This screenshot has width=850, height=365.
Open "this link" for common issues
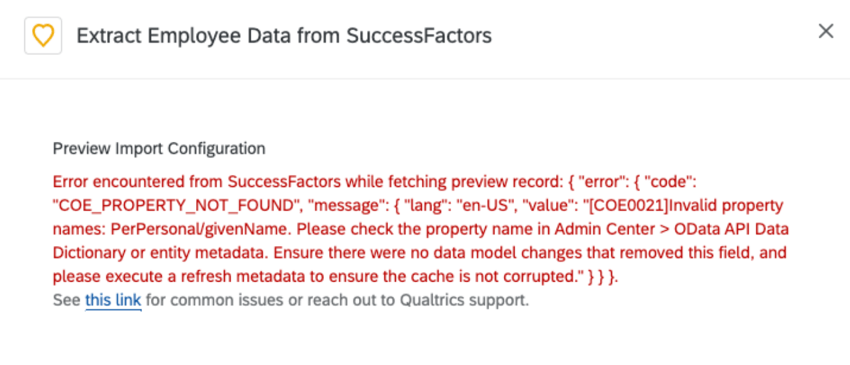tap(113, 300)
